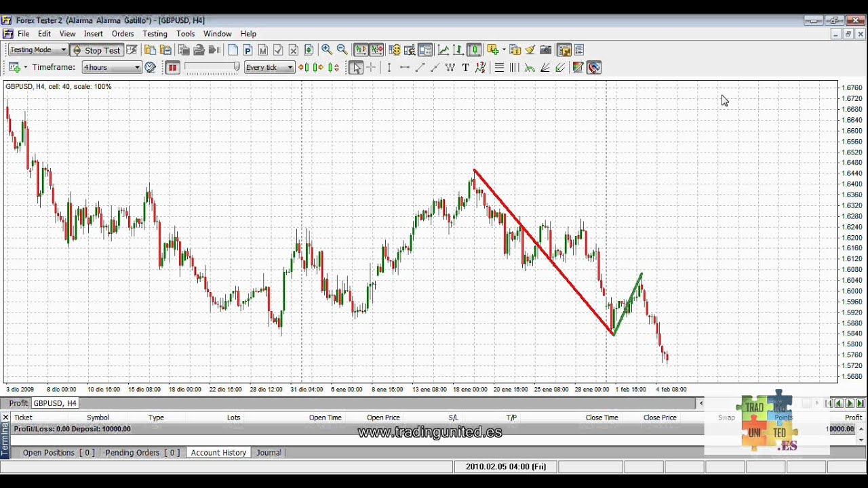Select the arrow cursor tool
The width and height of the screenshot is (868, 488).
tap(356, 67)
